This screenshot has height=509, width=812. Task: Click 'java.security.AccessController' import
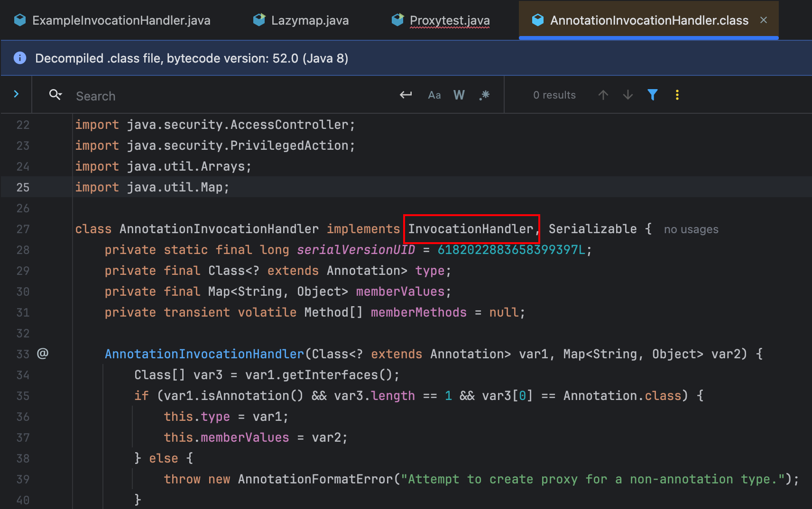coord(238,125)
